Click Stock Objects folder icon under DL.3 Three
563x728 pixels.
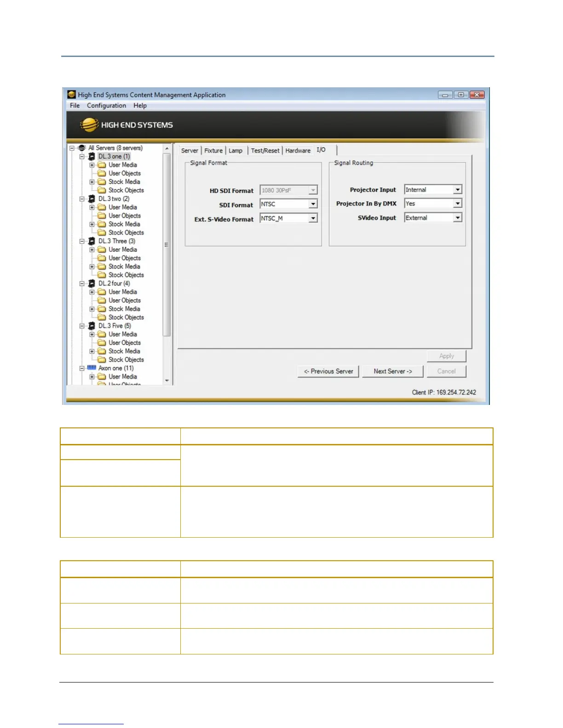pos(102,275)
